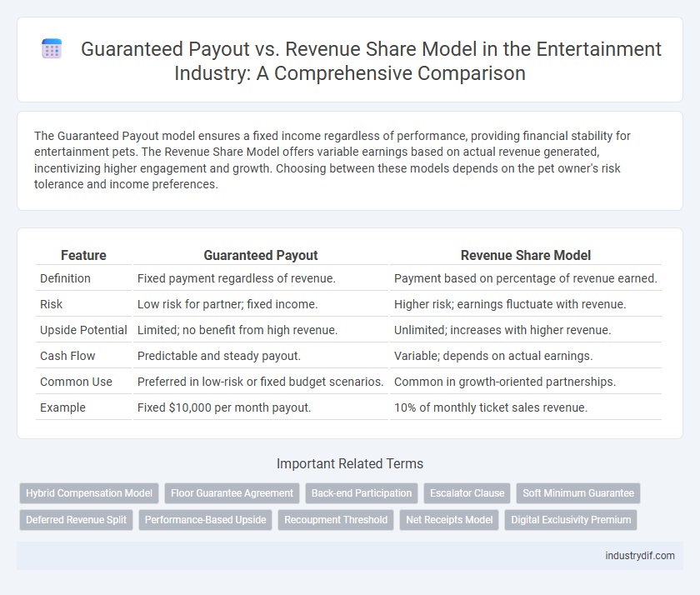Select the Guaranteed Payout column header

[261, 255]
